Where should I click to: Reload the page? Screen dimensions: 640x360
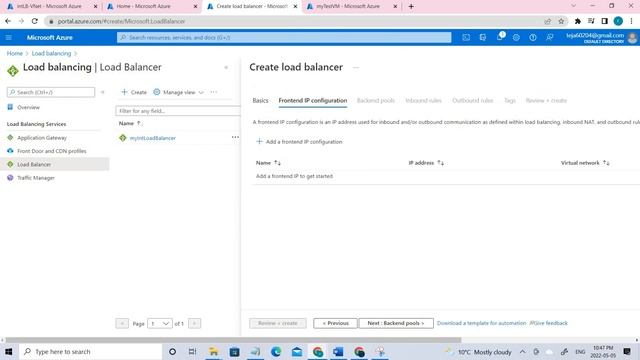[x=35, y=21]
